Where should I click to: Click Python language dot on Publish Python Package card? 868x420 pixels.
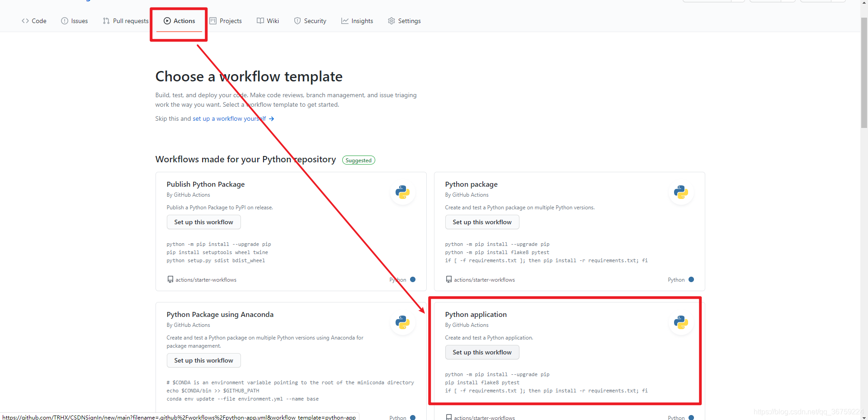point(413,279)
